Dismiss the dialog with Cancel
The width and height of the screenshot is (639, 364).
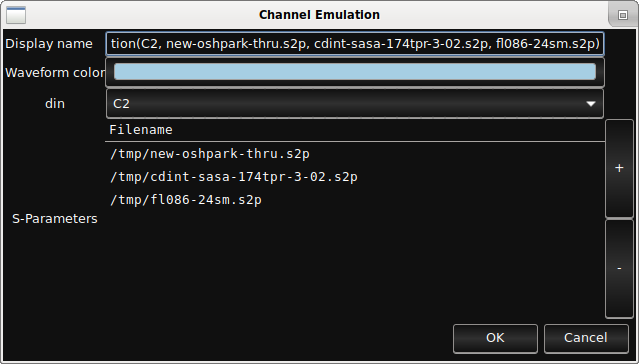tap(586, 338)
